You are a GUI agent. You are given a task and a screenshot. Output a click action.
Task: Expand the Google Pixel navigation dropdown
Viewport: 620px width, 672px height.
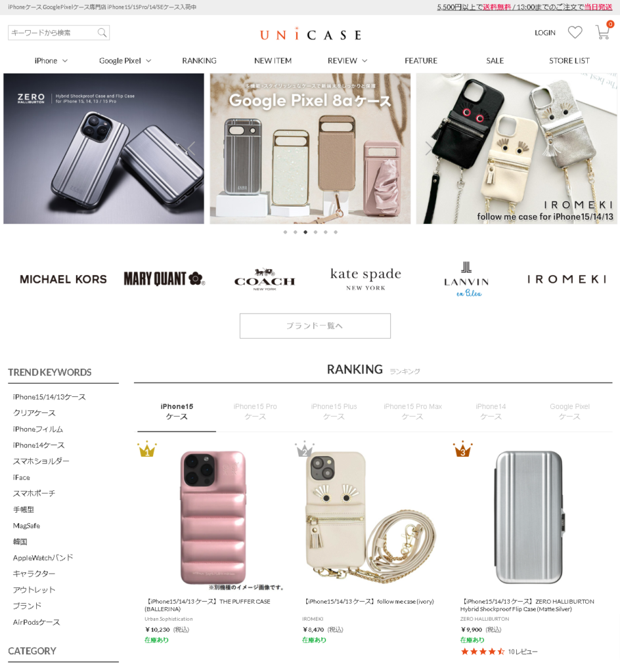click(125, 61)
